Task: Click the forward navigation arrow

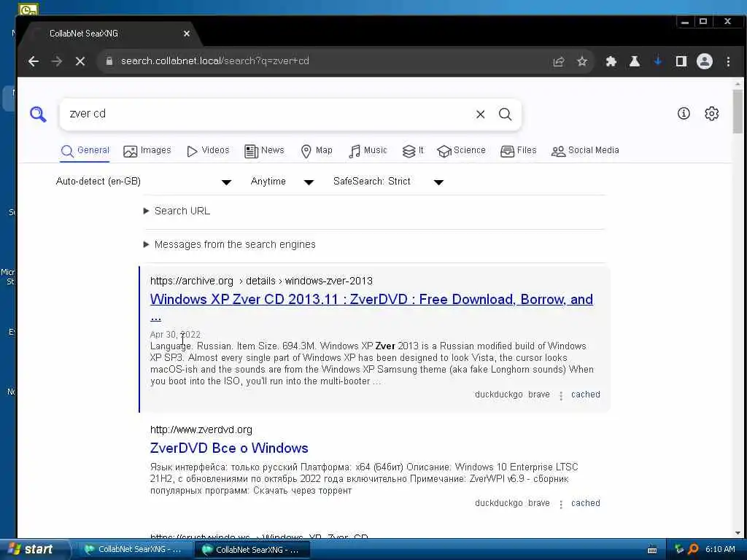Action: pos(57,61)
